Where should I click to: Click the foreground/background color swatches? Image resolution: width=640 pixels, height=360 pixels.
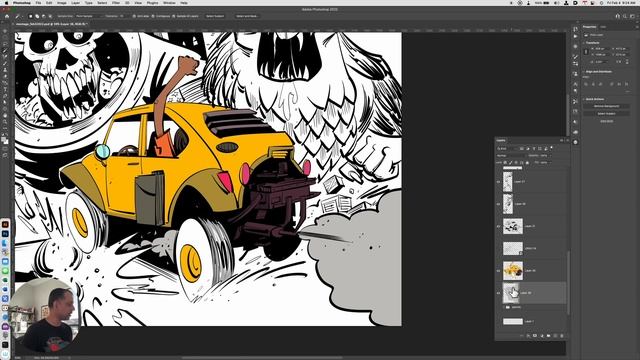[5, 141]
